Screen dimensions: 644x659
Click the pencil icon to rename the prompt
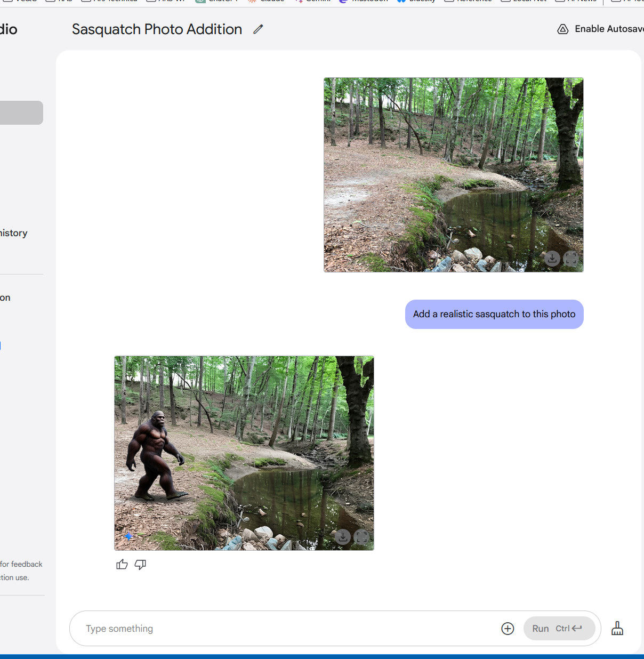(259, 29)
